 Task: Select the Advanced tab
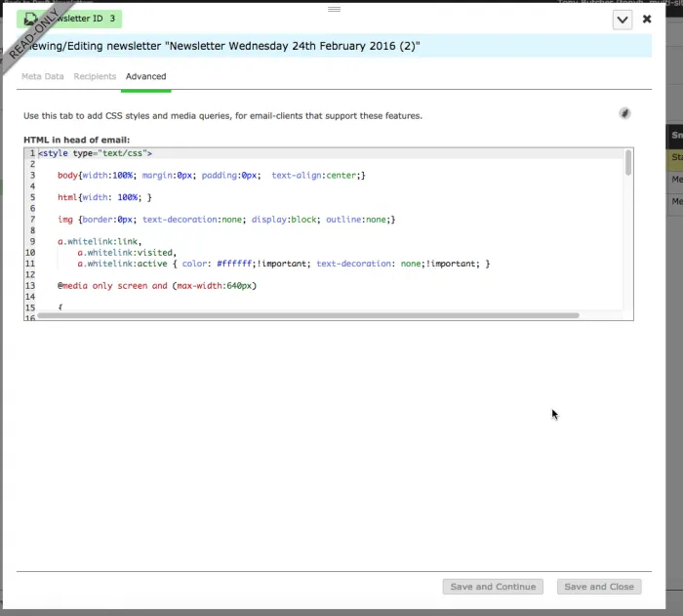(146, 76)
